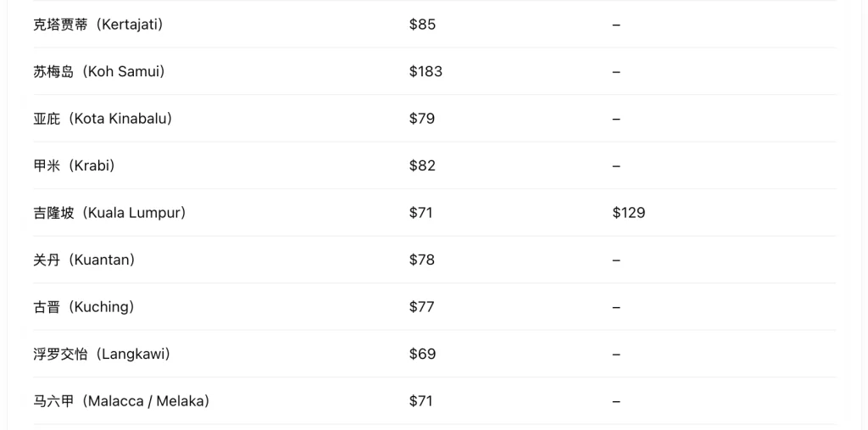Select the Krabi destination label

[x=74, y=165]
